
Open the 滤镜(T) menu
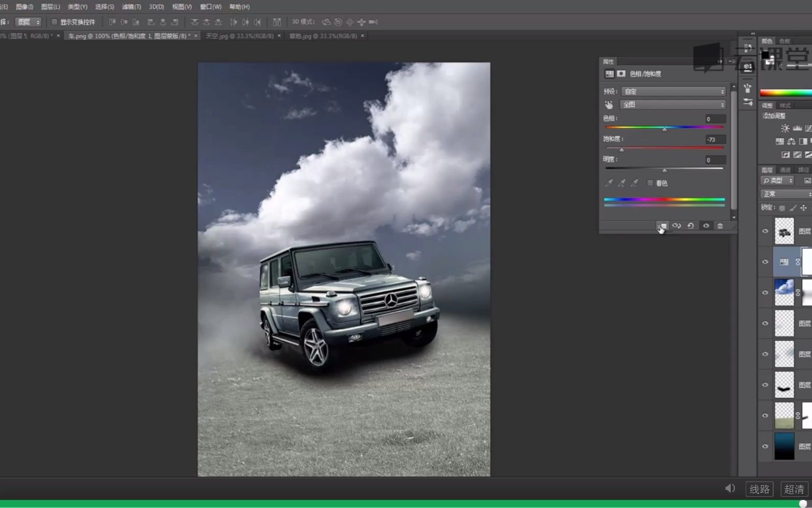(132, 7)
